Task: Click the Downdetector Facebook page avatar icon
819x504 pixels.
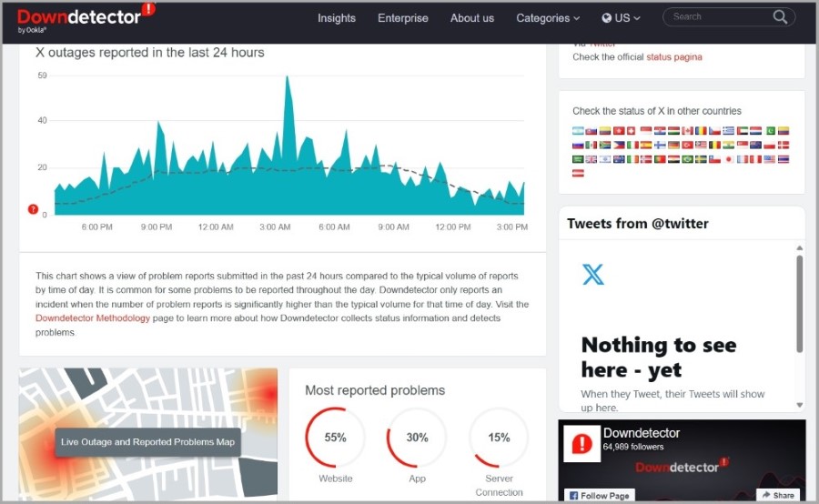Action: click(581, 444)
